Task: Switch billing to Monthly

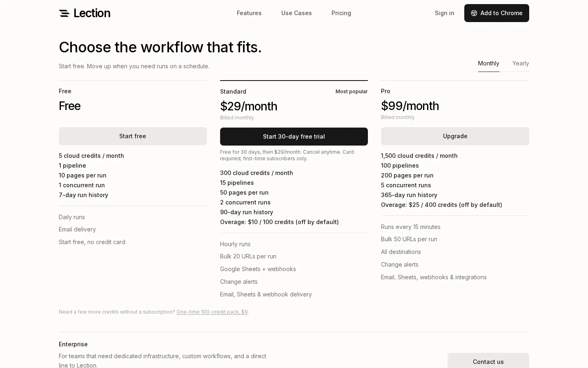Action: click(488, 63)
